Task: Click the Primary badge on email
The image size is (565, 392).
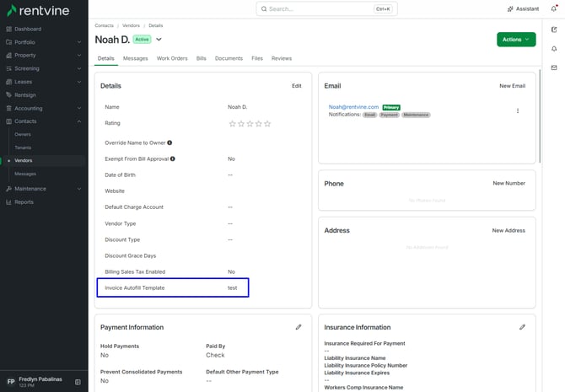Action: tap(391, 107)
